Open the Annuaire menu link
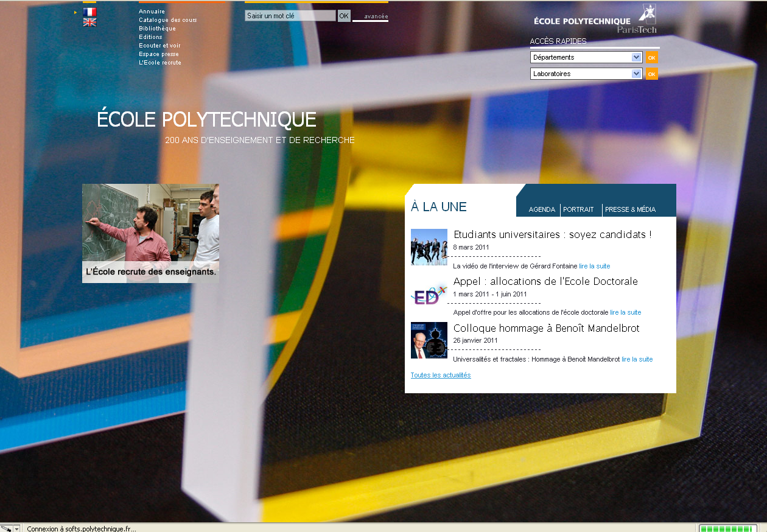The height and width of the screenshot is (532, 767). (152, 12)
